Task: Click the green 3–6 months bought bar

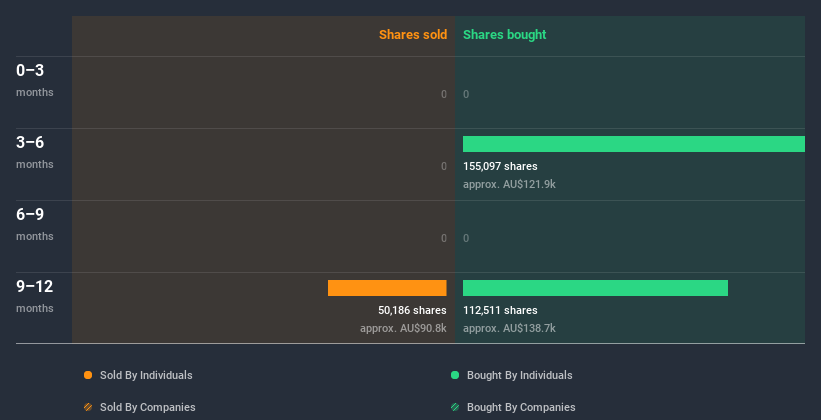Action: coord(634,144)
